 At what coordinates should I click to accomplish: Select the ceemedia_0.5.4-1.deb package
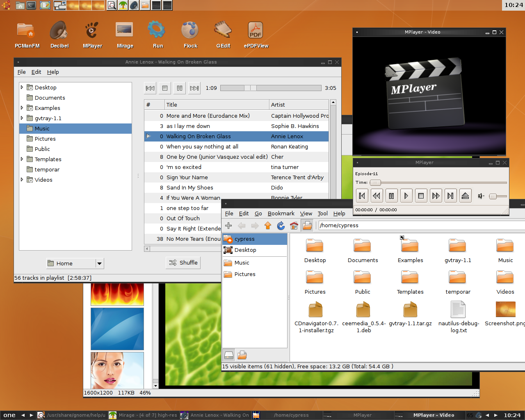pyautogui.click(x=364, y=317)
